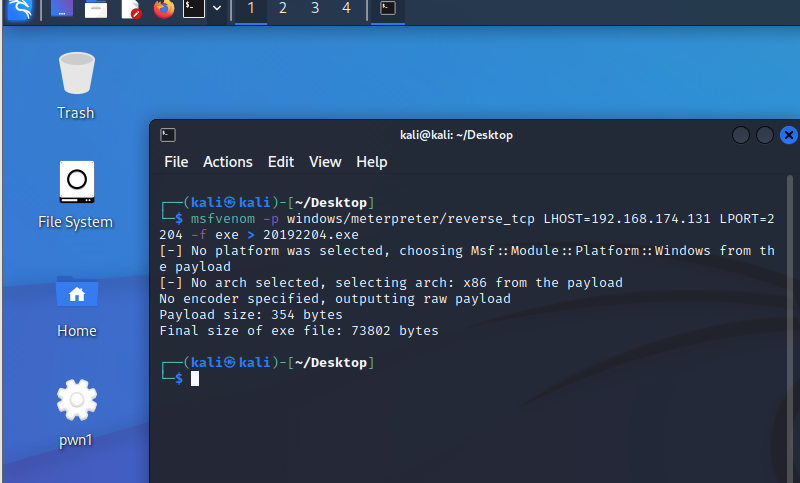Switch to workspace 4
Screen dimensions: 800x483
346,9
